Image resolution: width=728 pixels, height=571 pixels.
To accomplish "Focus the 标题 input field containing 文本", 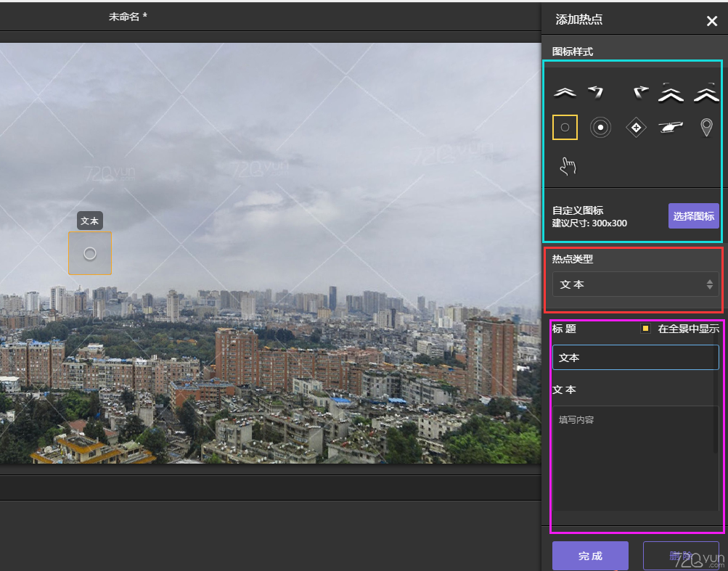I will coord(635,358).
